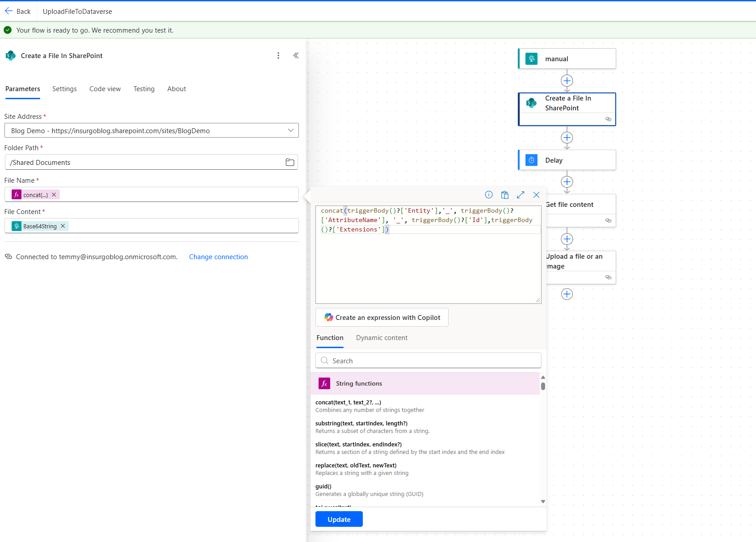Screen dimensions: 756x542
Task: Open the Code view tab
Action: tap(105, 89)
